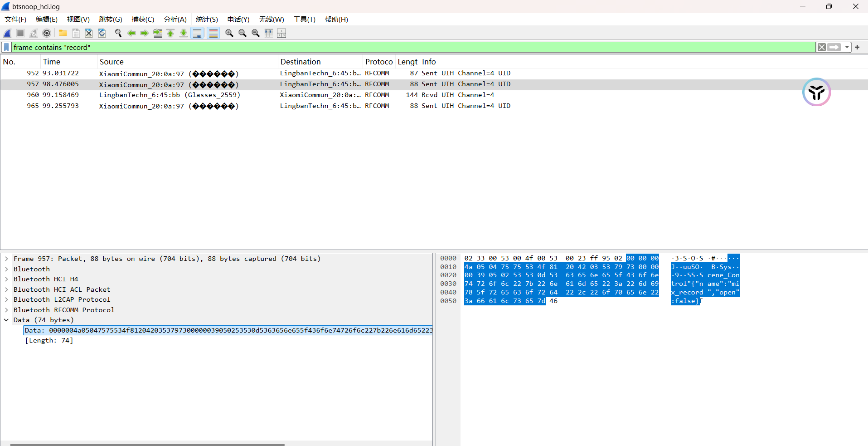Image resolution: width=868 pixels, height=446 pixels.
Task: Open the 电话(Y) menu
Action: (238, 20)
